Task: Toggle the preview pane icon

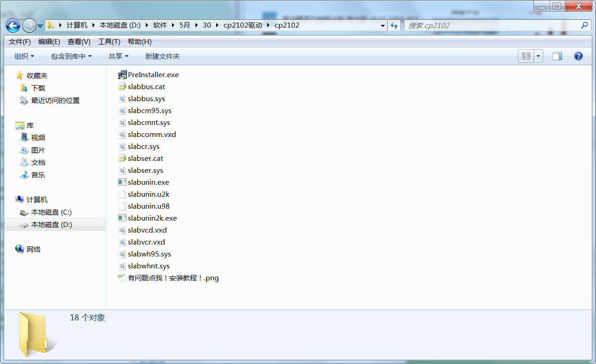Action: click(x=557, y=56)
